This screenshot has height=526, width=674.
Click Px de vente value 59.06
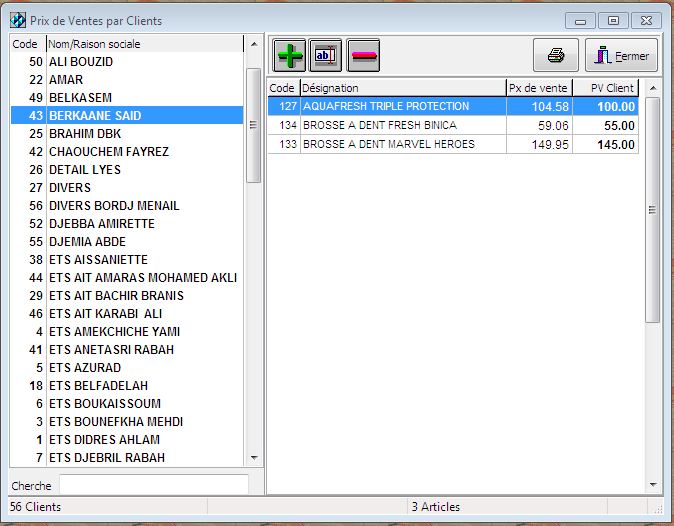[539, 125]
